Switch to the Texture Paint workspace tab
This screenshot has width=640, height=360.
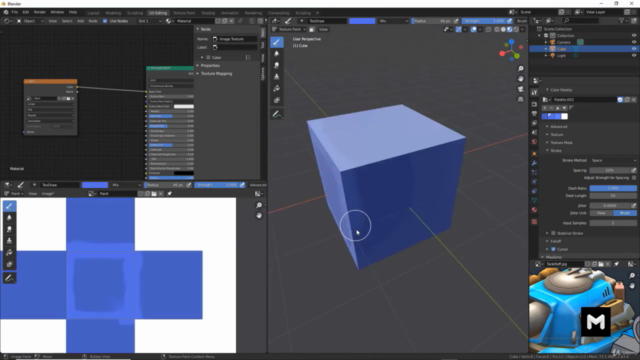pos(184,13)
